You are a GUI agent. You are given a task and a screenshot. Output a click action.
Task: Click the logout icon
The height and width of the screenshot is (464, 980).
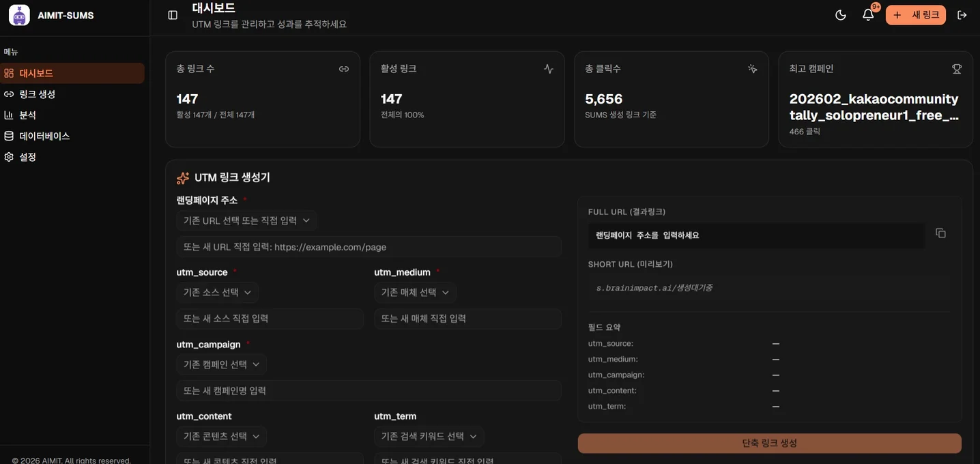[962, 15]
